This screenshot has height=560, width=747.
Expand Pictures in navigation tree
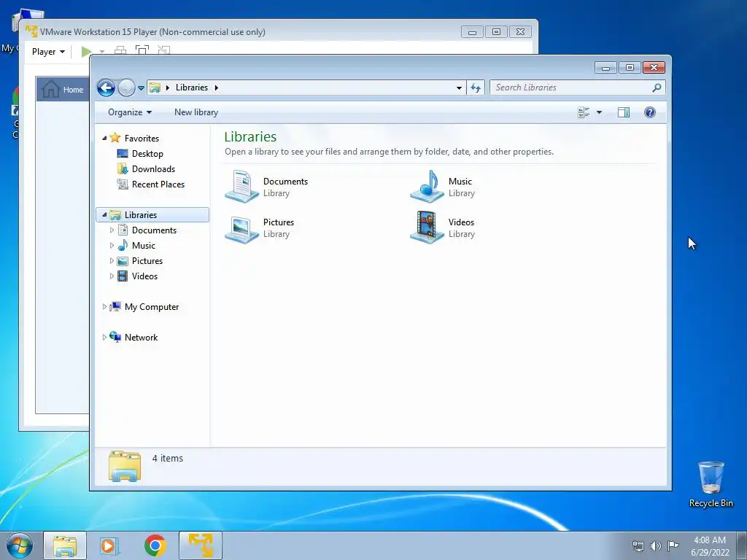point(112,261)
